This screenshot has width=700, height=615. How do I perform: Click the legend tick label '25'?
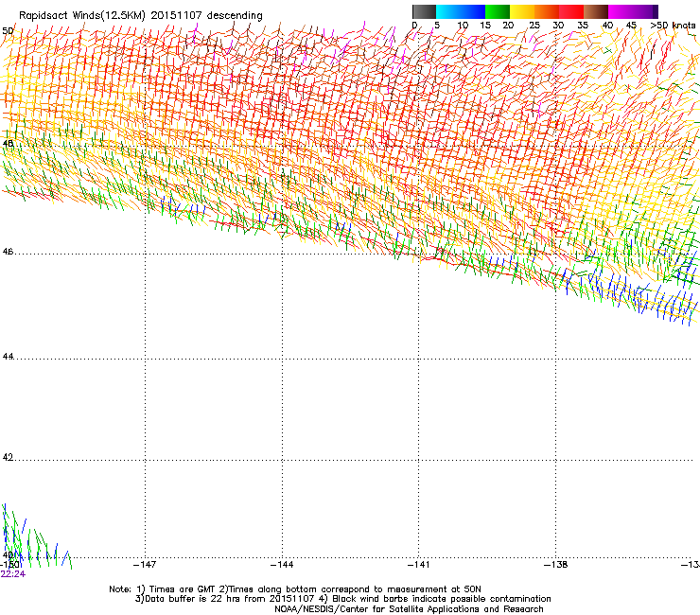(x=534, y=26)
